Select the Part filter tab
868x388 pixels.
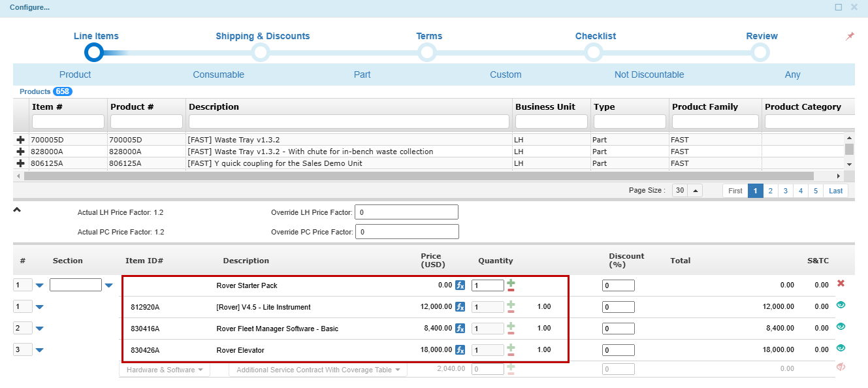[362, 74]
